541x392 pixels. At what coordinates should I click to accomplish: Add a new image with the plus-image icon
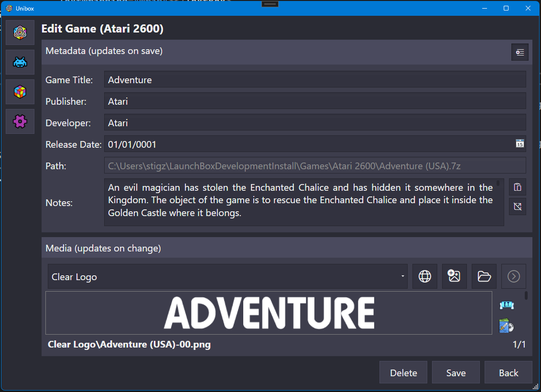[x=454, y=276]
